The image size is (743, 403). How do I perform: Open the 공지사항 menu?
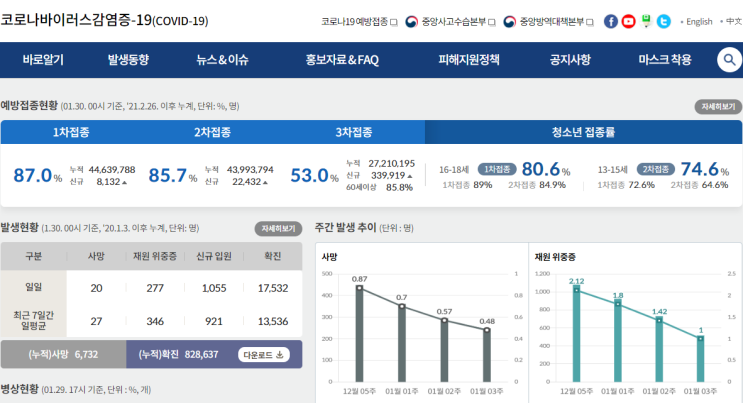(570, 60)
